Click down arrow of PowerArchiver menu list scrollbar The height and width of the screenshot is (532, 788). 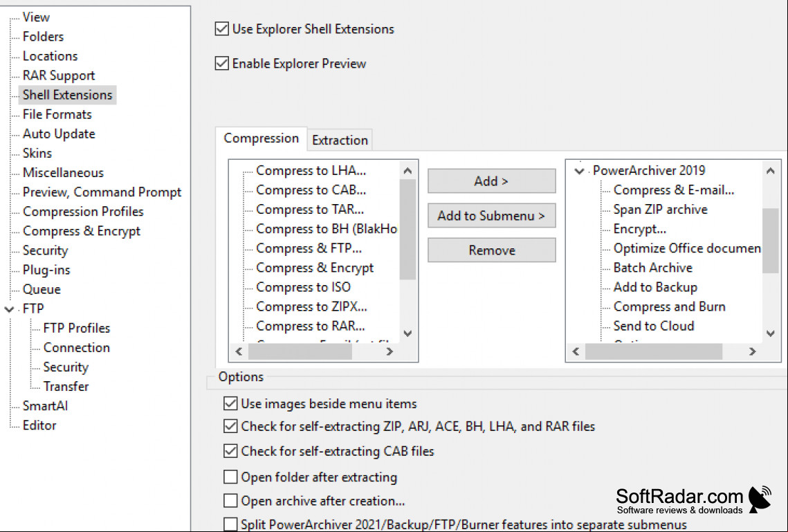(x=771, y=333)
